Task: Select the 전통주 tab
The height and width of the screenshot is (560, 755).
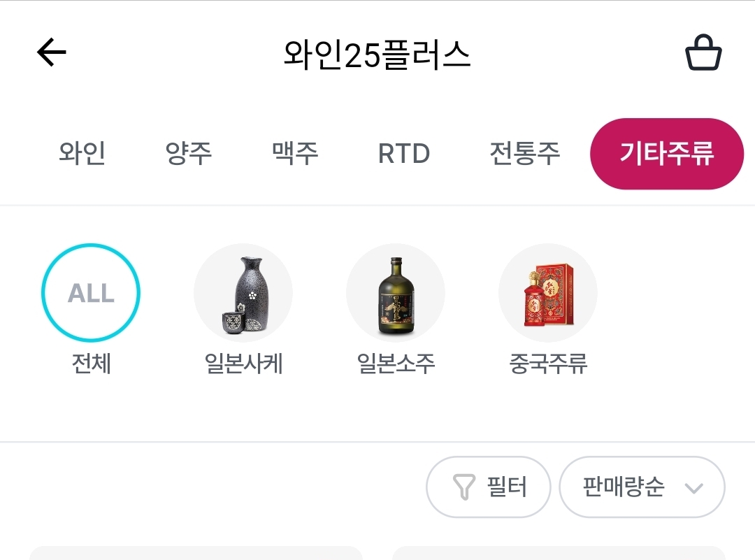Action: 524,153
